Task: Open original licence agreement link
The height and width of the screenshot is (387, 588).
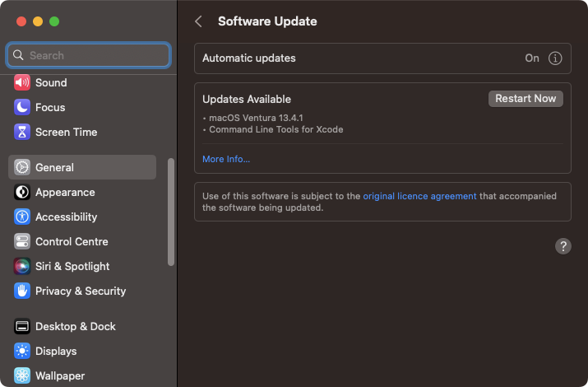Action: (419, 196)
